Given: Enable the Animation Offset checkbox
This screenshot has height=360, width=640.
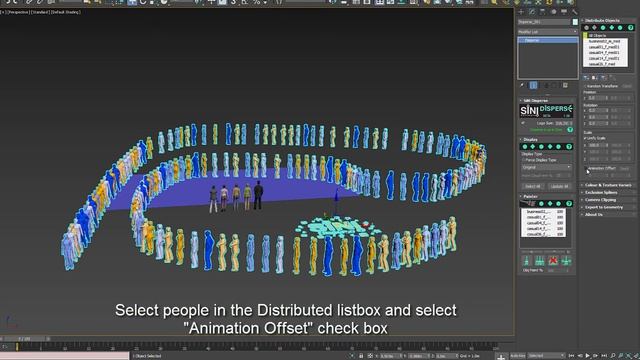Looking at the screenshot, I should pyautogui.click(x=586, y=168).
